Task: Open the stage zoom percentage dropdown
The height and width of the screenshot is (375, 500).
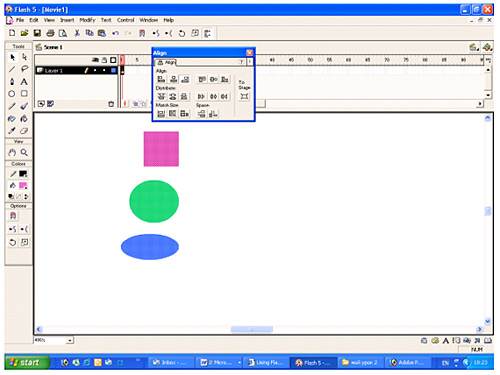Action: coord(70,341)
